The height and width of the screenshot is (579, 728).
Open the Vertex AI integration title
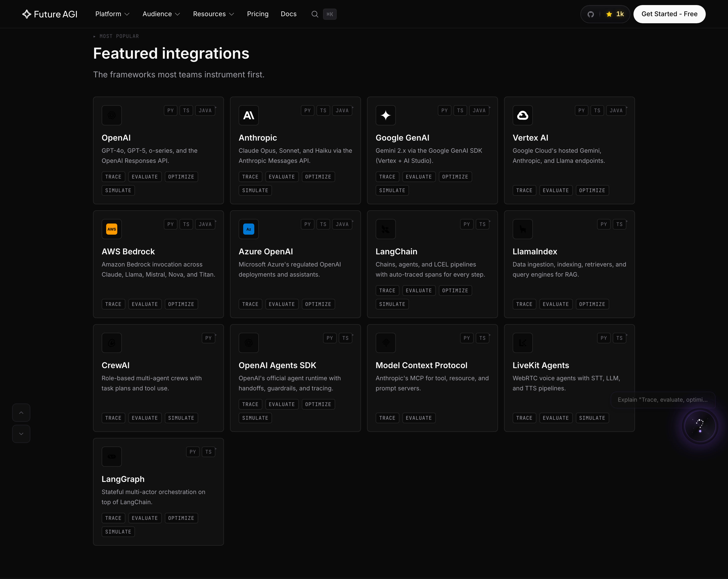pos(531,138)
